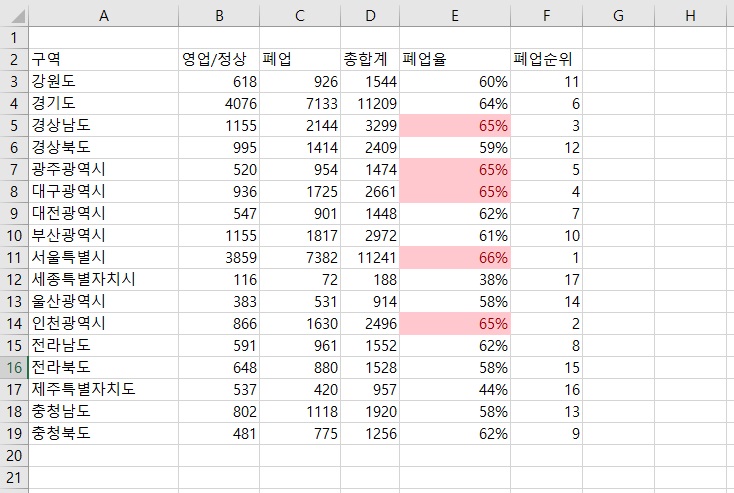
Task: Select the cell '경상남도'
Action: click(103, 125)
